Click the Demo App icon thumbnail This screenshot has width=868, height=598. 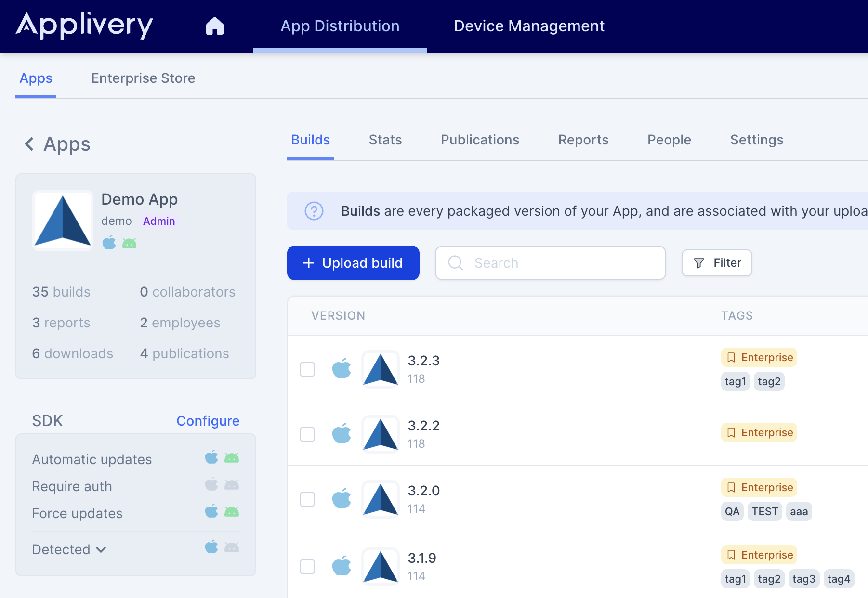coord(62,220)
